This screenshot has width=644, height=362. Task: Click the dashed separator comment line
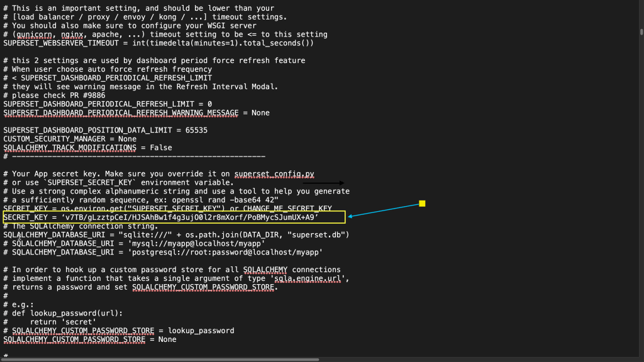tap(134, 156)
